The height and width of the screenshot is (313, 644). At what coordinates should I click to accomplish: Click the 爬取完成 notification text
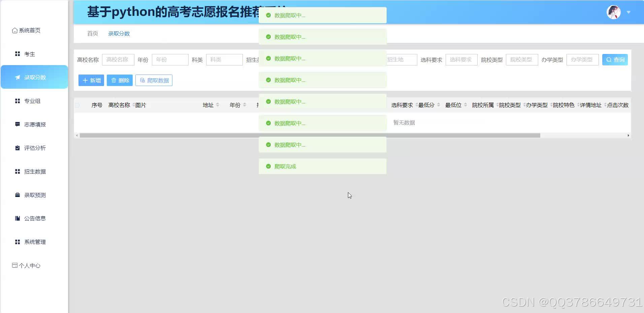point(285,166)
